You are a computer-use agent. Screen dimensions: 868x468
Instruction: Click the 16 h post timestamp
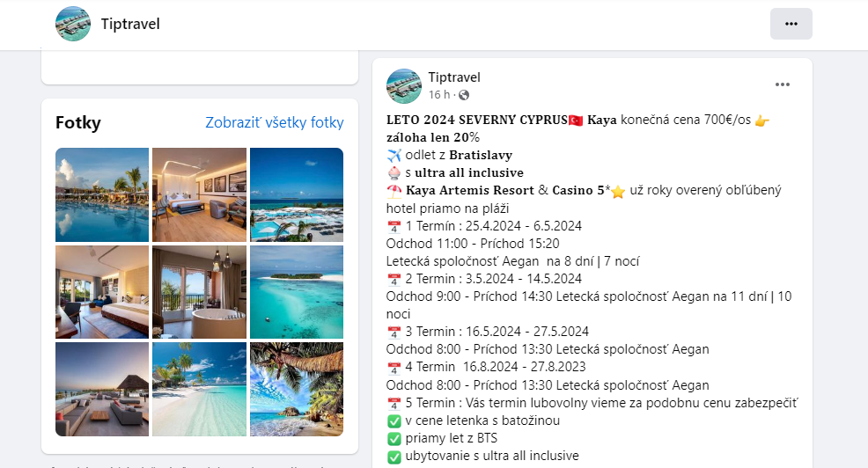(439, 95)
